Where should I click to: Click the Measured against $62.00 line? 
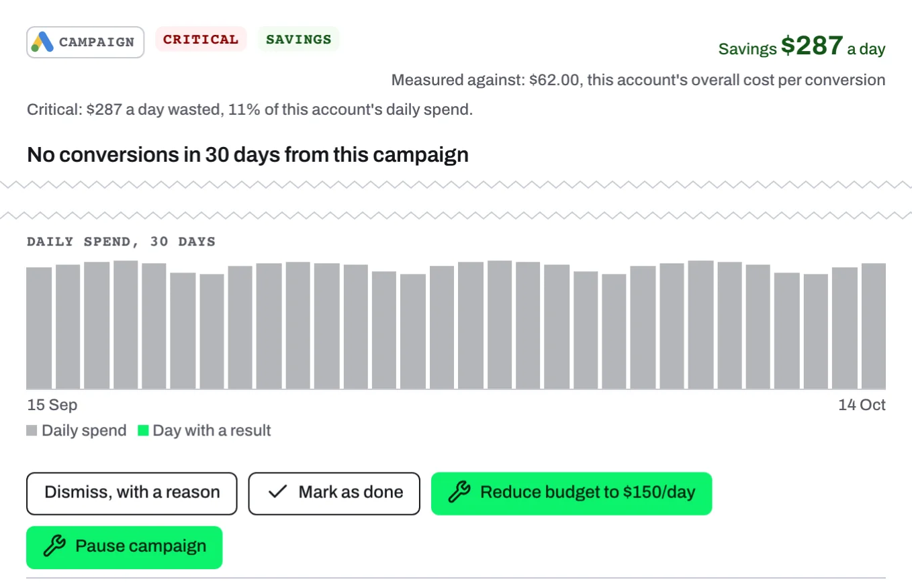pos(638,81)
